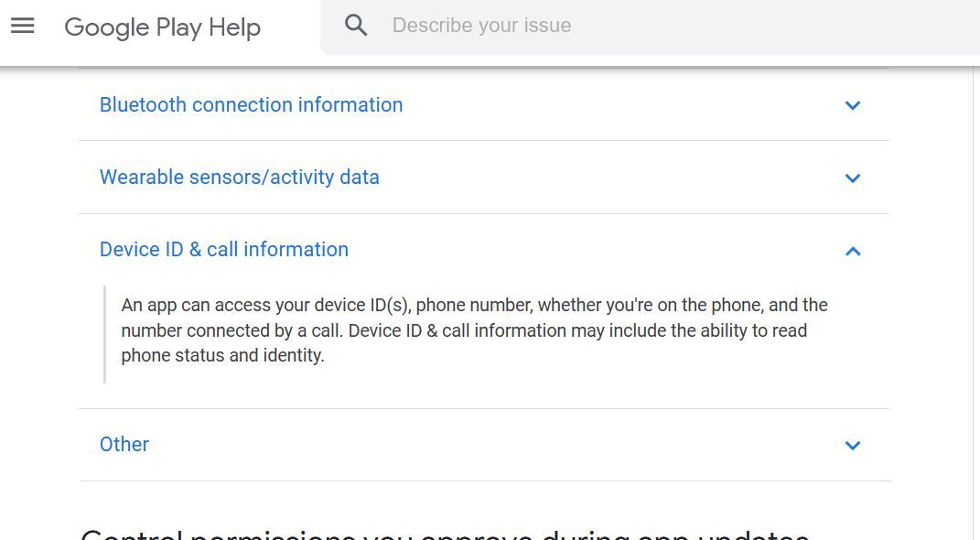This screenshot has height=540, width=980.
Task: Click the Device ID & call information title
Action: point(223,249)
